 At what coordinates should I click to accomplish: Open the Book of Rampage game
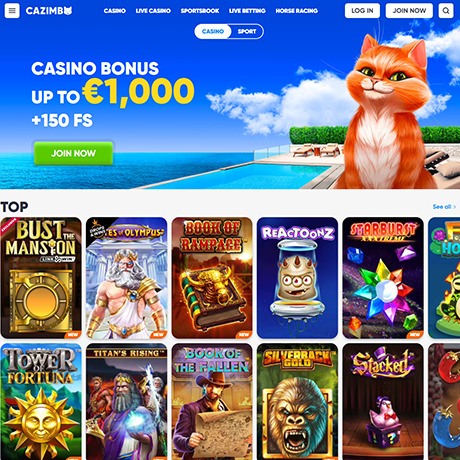pos(212,278)
